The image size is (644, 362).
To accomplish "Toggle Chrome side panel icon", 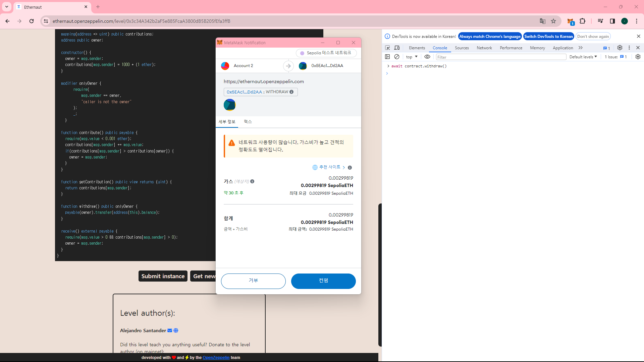I will tap(612, 21).
